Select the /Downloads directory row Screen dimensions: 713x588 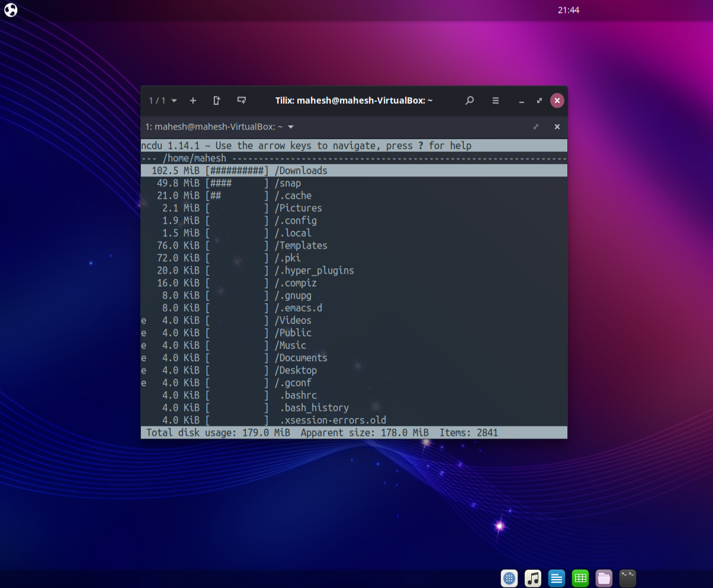coord(301,171)
